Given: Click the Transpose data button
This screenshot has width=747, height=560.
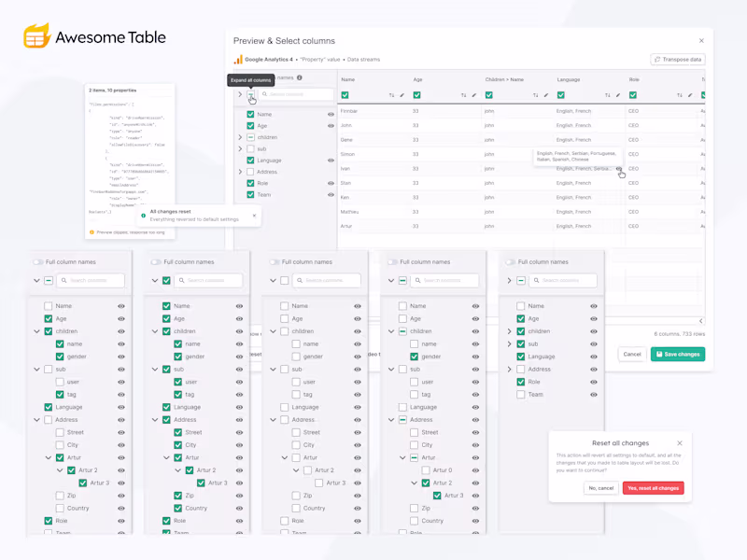Looking at the screenshot, I should (x=678, y=60).
